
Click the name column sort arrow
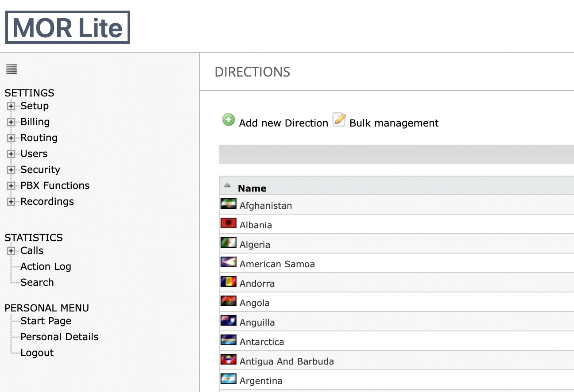tap(227, 185)
